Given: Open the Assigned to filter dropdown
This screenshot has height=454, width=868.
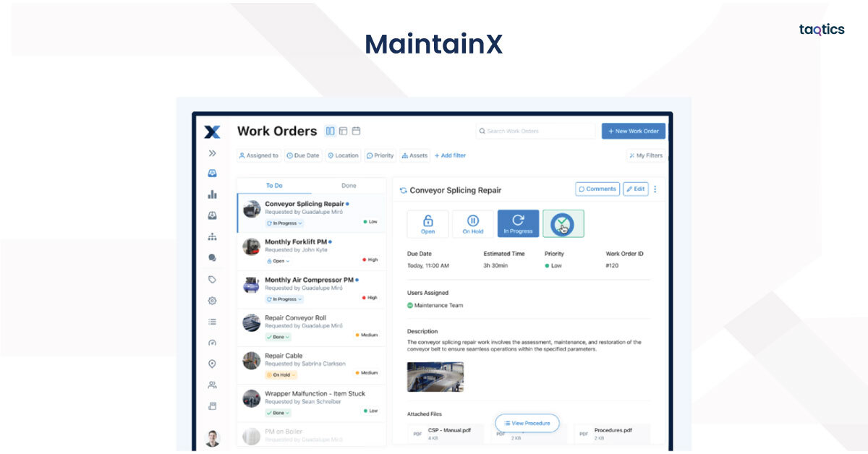Looking at the screenshot, I should (x=259, y=155).
